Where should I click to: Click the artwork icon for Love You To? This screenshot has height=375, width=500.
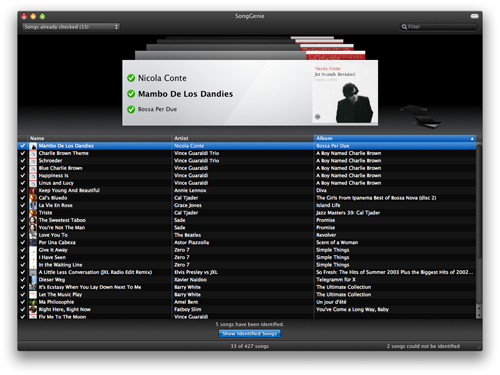33,235
